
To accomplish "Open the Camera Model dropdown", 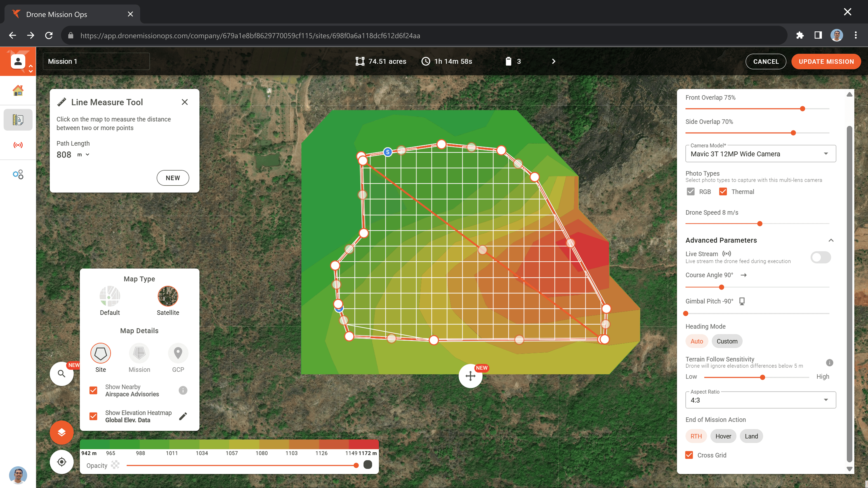I will [x=761, y=154].
